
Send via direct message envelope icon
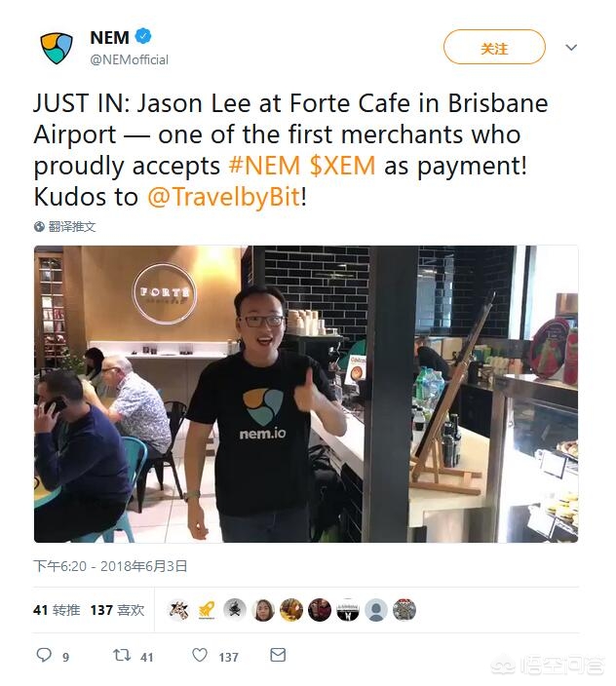pos(278,655)
